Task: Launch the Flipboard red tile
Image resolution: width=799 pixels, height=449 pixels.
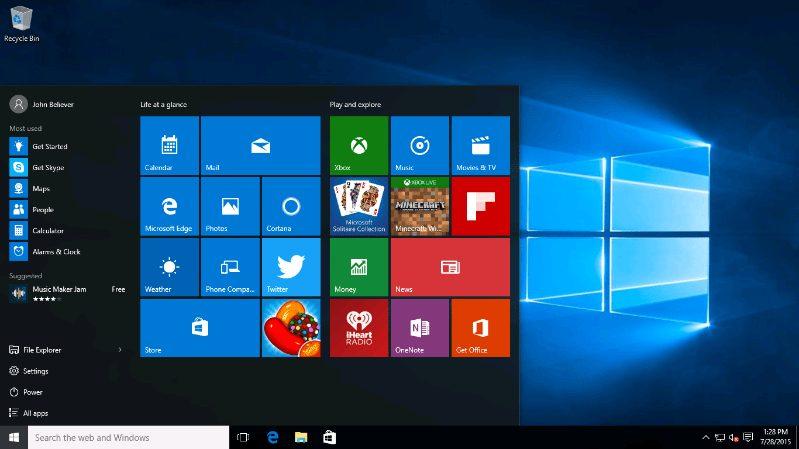Action: pos(480,206)
